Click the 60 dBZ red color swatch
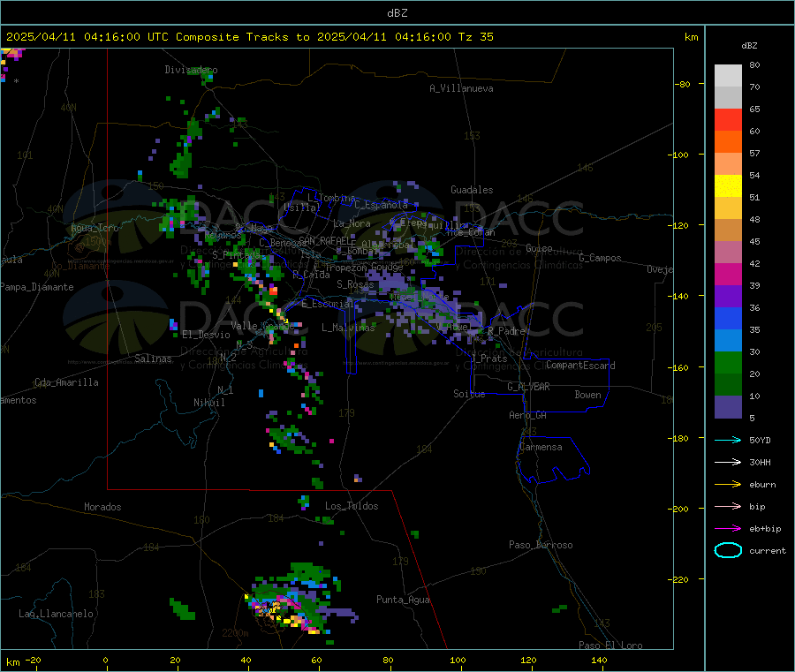Viewport: 795px width, 672px height. pos(728,119)
